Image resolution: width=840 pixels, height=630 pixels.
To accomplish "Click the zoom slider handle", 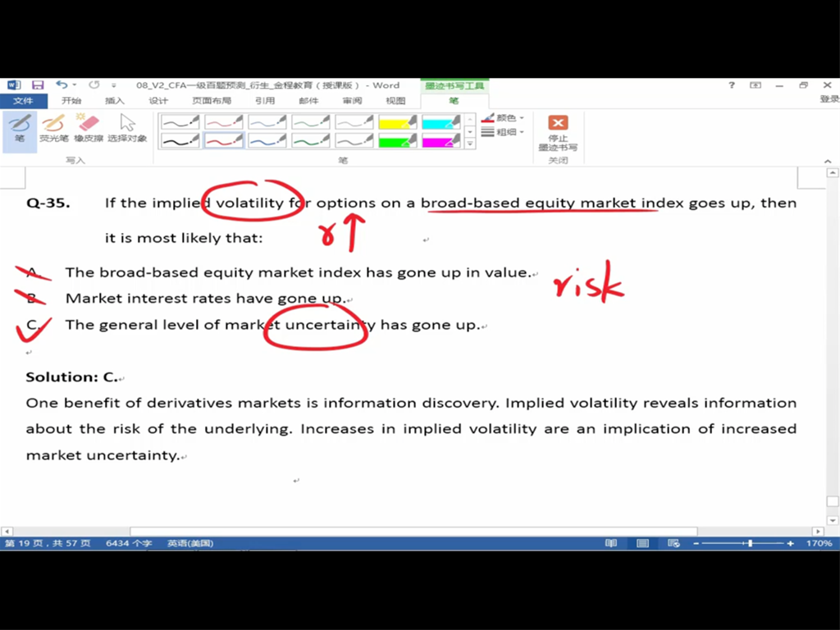I will [751, 543].
